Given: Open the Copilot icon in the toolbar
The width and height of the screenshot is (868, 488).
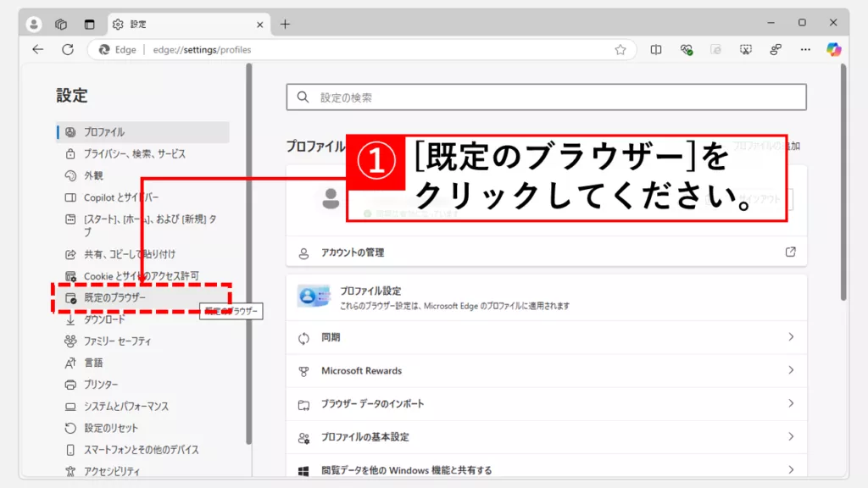Looking at the screenshot, I should pyautogui.click(x=834, y=49).
